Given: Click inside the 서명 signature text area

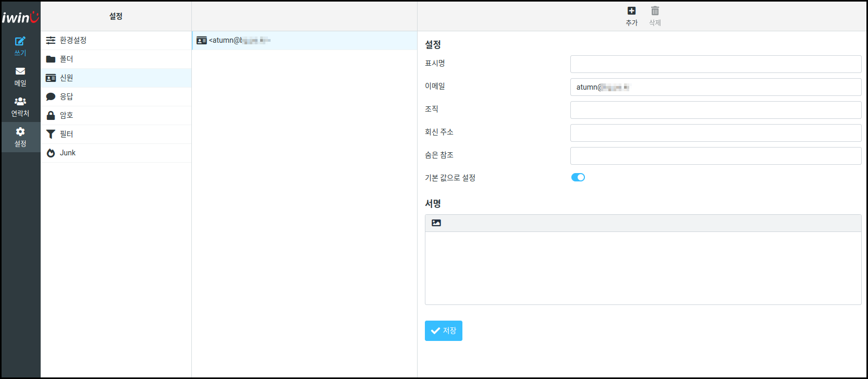Looking at the screenshot, I should tap(642, 268).
